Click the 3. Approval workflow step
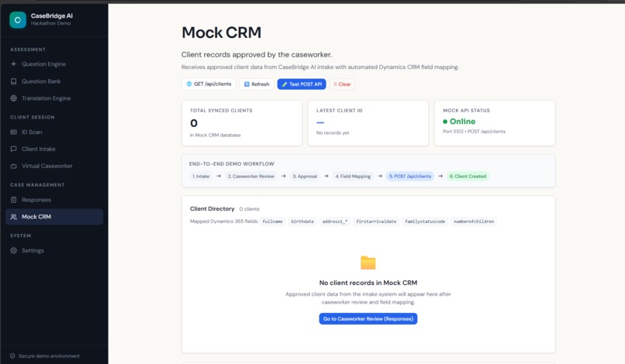This screenshot has height=364, width=625. 305,176
